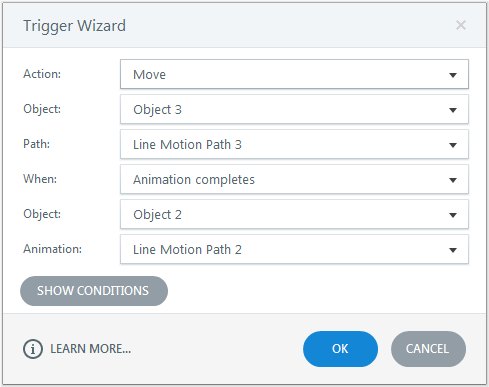
Task: Click the Animation completes field
Action: point(294,179)
